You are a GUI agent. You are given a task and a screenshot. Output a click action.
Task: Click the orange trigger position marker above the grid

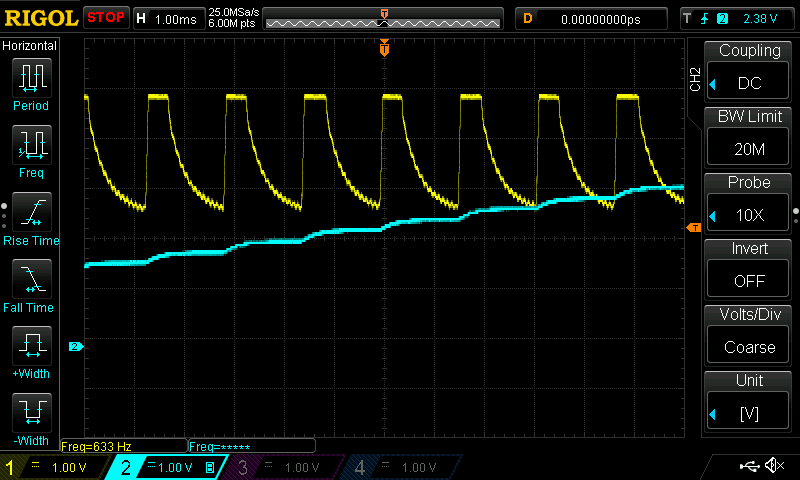coord(384,48)
